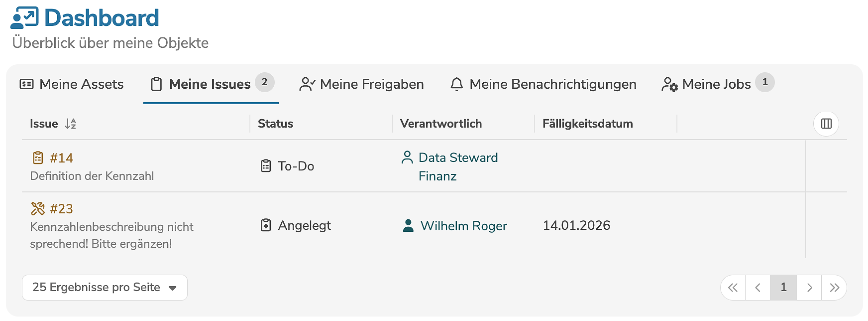868x321 pixels.
Task: Click the tools icon beside #23
Action: click(x=38, y=208)
